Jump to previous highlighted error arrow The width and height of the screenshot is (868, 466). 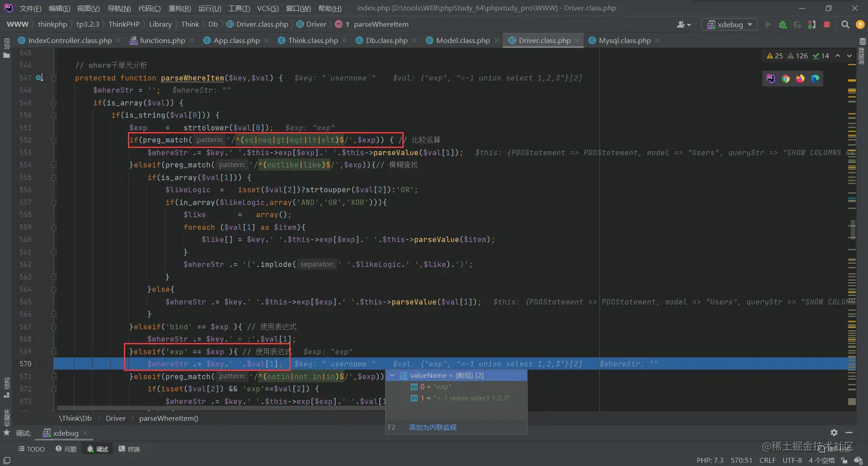tap(838, 56)
